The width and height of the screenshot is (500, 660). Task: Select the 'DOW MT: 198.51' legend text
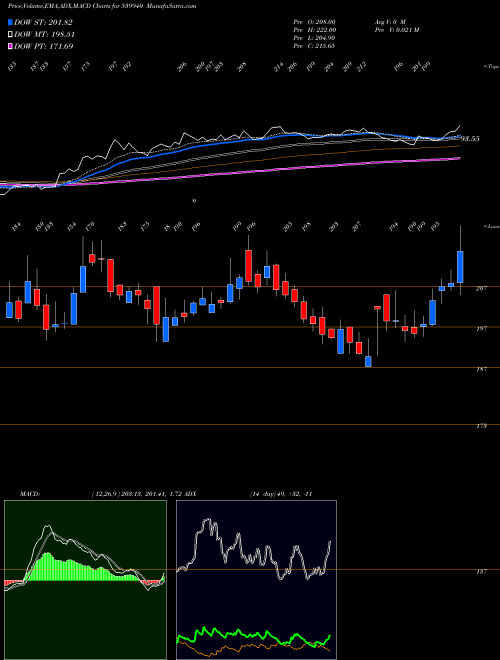[x=45, y=35]
